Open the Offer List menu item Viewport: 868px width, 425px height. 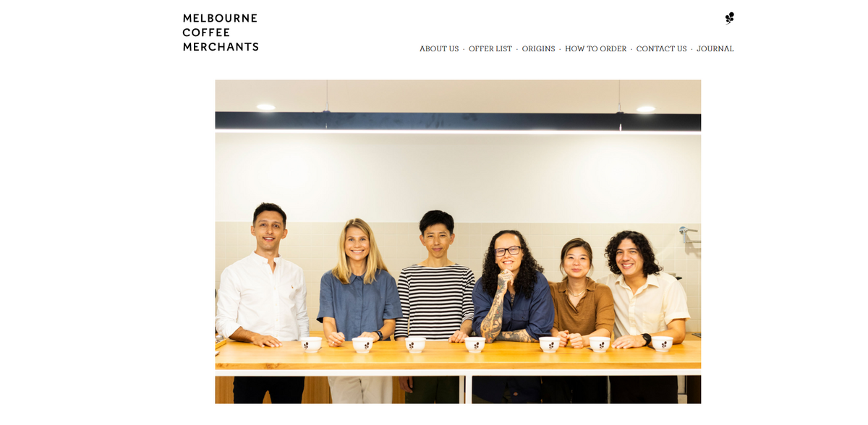tap(490, 49)
